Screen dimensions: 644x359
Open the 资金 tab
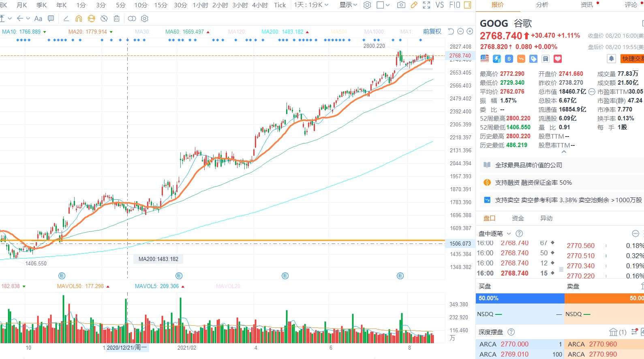pos(518,218)
